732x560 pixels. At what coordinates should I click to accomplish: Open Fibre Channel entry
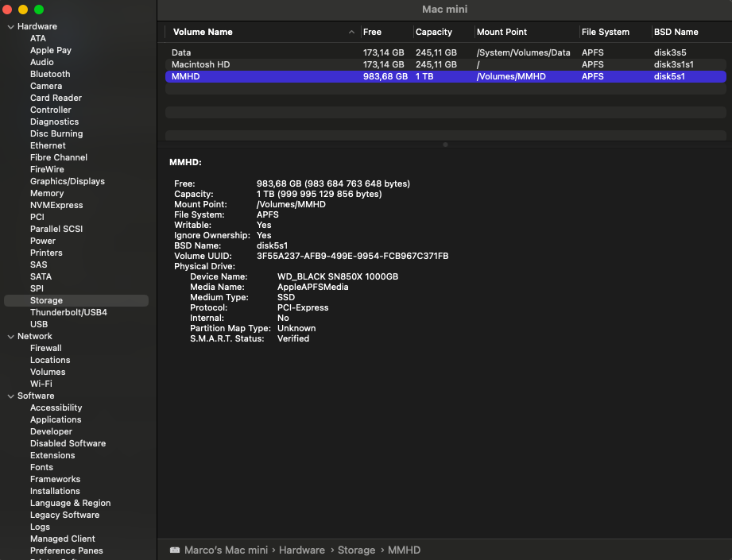(59, 157)
